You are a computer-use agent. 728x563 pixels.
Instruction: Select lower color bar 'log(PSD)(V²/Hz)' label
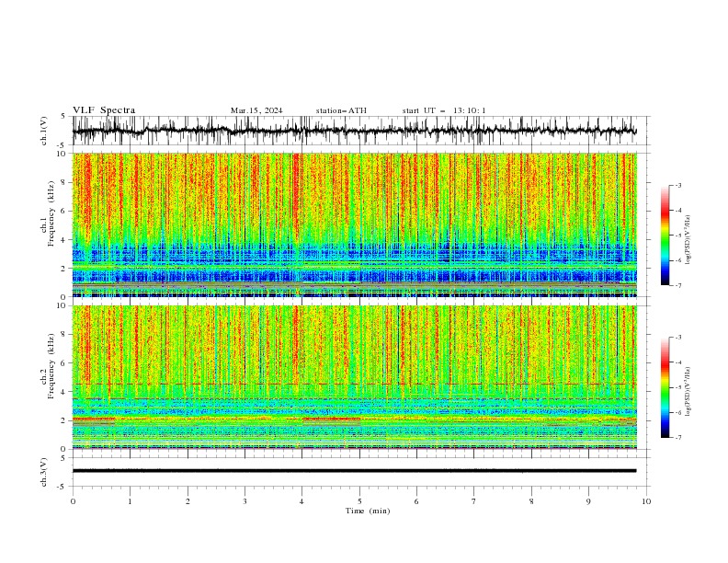688,392
